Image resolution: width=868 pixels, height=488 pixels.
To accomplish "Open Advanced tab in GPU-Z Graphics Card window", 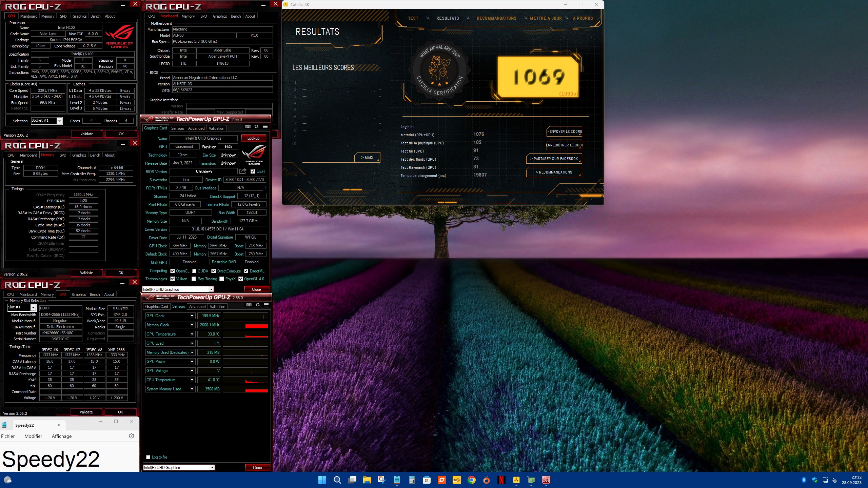I will point(196,128).
